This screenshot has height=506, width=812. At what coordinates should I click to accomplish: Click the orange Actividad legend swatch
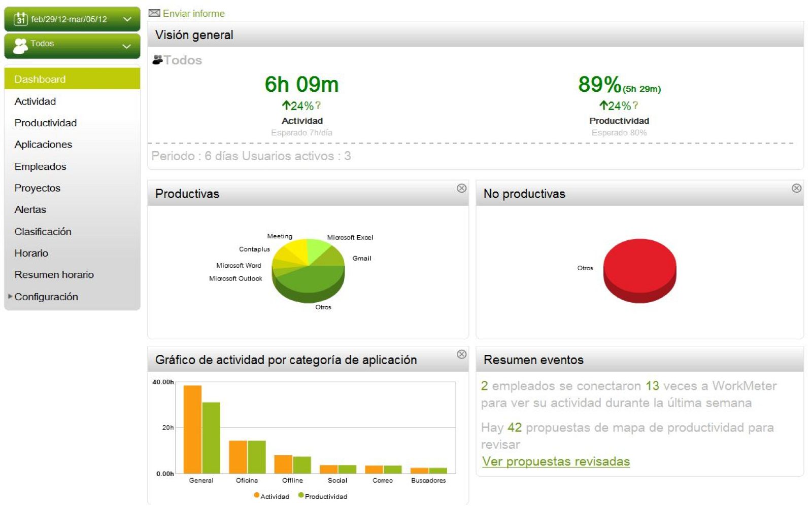pos(256,496)
